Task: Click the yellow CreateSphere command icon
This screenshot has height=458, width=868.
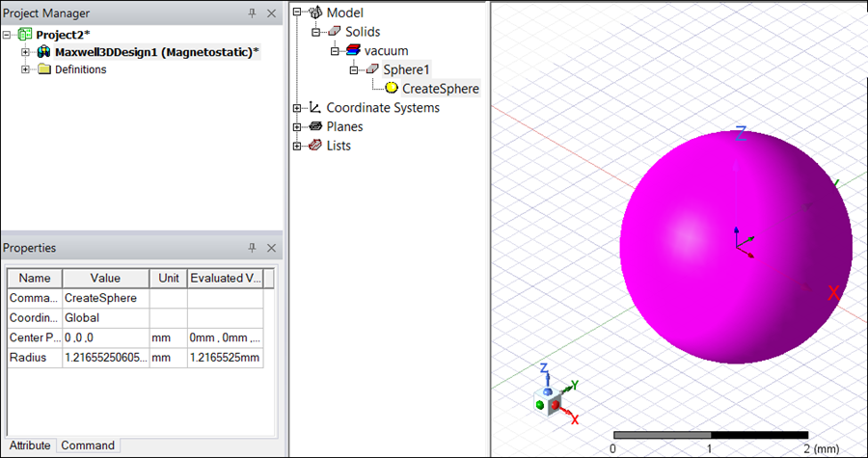Action: point(392,88)
